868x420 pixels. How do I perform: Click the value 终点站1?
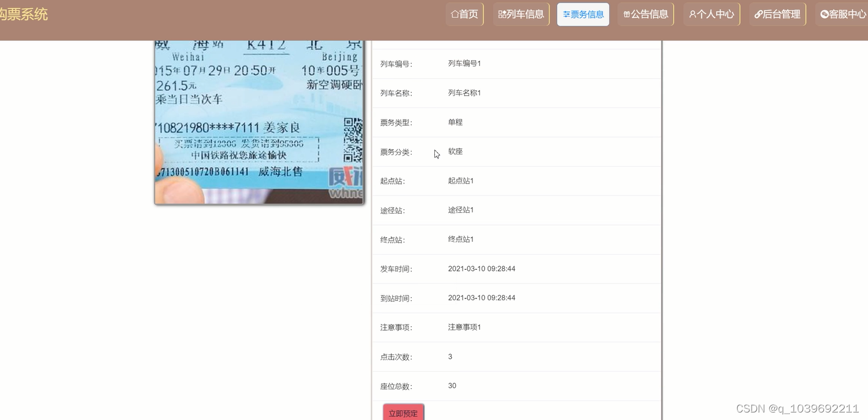click(x=461, y=240)
